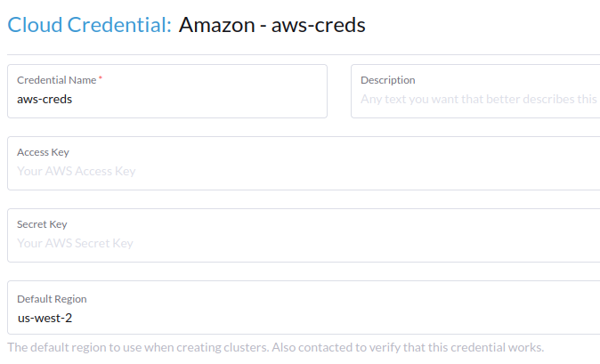This screenshot has height=364, width=600.
Task: Open the Default Region dropdown
Action: pos(303,316)
